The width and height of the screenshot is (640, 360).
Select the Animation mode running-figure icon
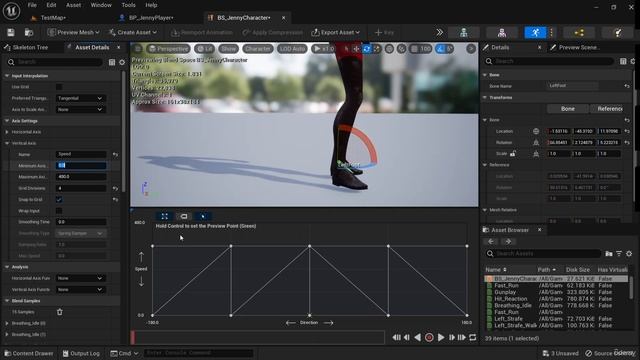point(535,33)
